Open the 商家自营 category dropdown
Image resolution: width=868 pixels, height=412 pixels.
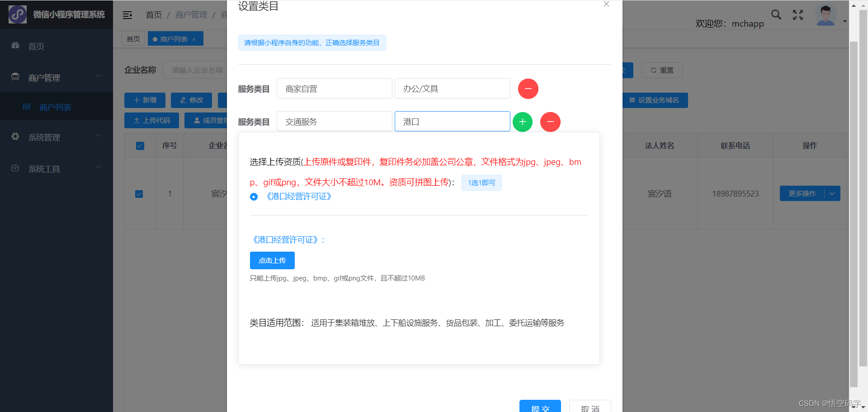335,89
